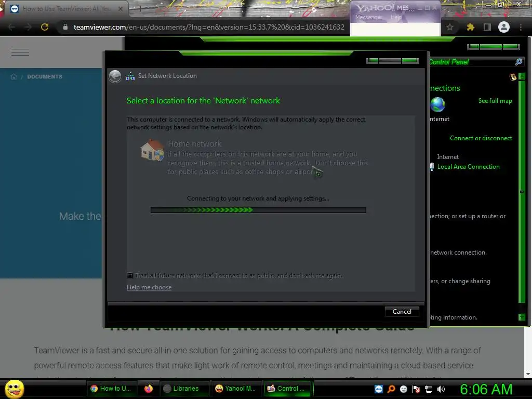
Task: Click the DOCUMENTS breadcrumb
Action: 45,77
